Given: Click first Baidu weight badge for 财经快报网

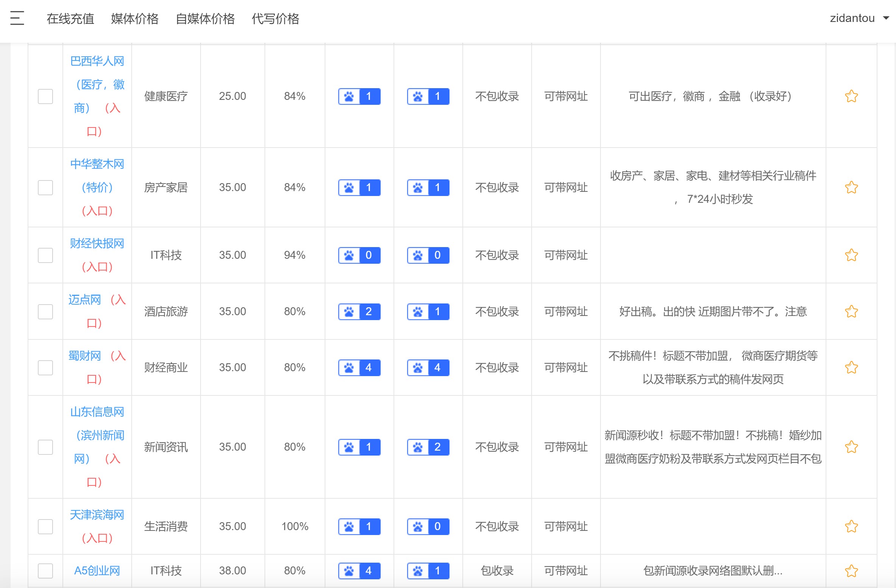Looking at the screenshot, I should point(359,255).
